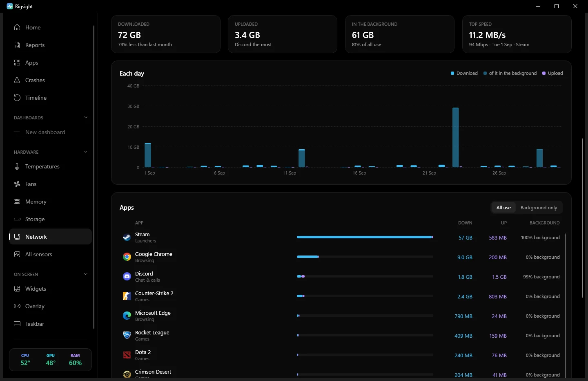Select the All use view
588x381 pixels.
503,208
